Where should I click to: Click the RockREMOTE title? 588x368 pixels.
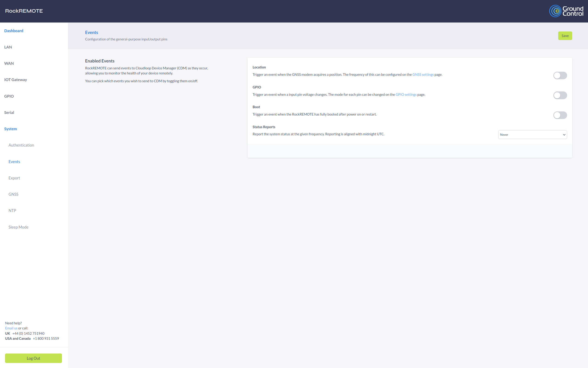(24, 11)
